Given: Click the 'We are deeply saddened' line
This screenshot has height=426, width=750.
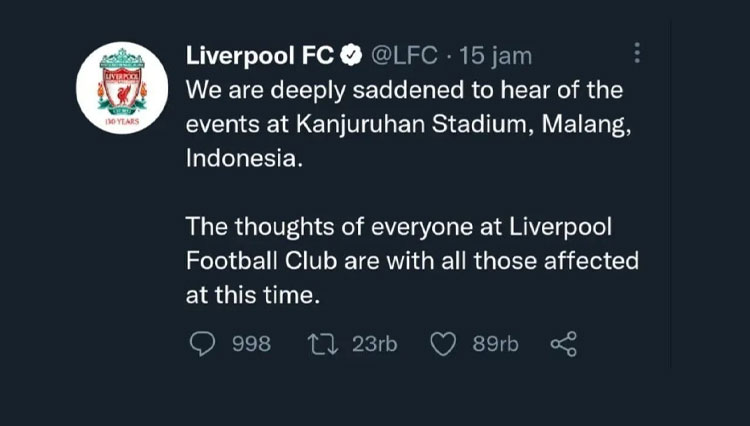Looking at the screenshot, I should tap(404, 90).
